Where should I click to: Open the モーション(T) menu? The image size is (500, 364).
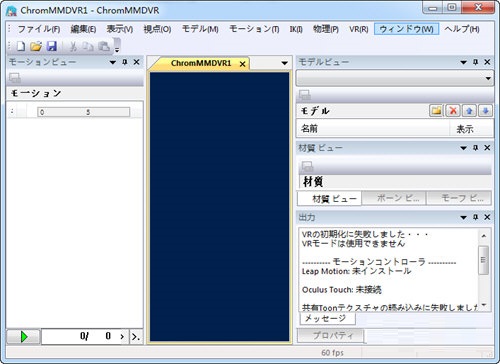pyautogui.click(x=254, y=29)
